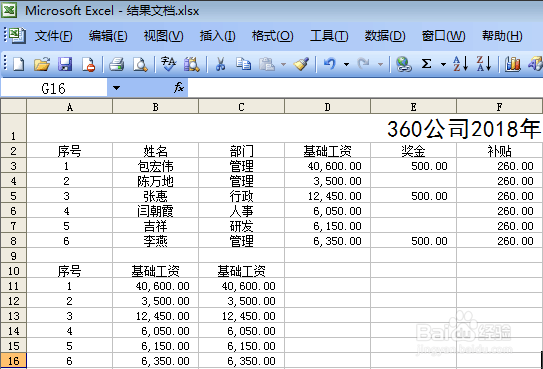Run the Spelling check icon
The image size is (543, 369).
click(168, 64)
